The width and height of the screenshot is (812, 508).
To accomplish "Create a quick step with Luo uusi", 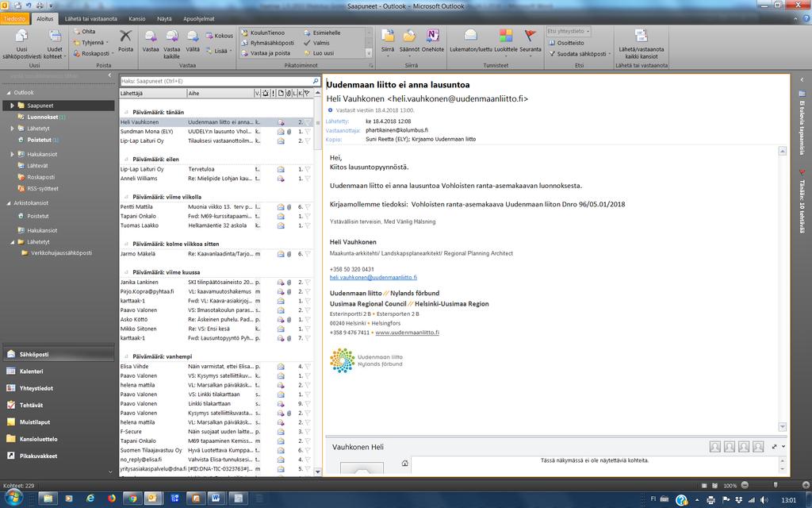I will tap(319, 53).
